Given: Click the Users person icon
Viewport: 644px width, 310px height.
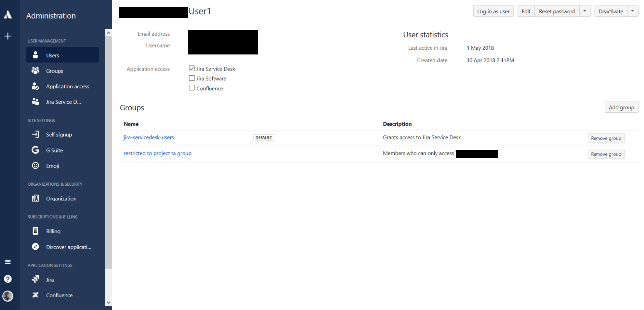Looking at the screenshot, I should click(35, 55).
